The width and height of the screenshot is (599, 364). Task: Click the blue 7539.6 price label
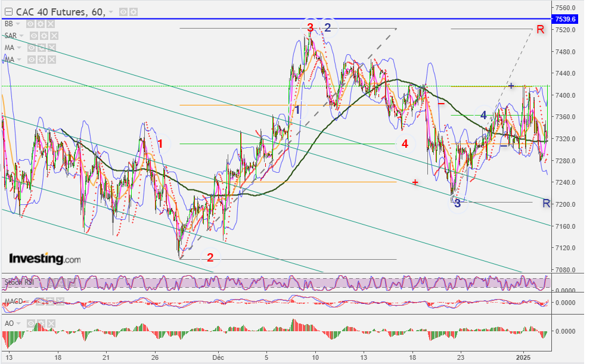(x=566, y=19)
